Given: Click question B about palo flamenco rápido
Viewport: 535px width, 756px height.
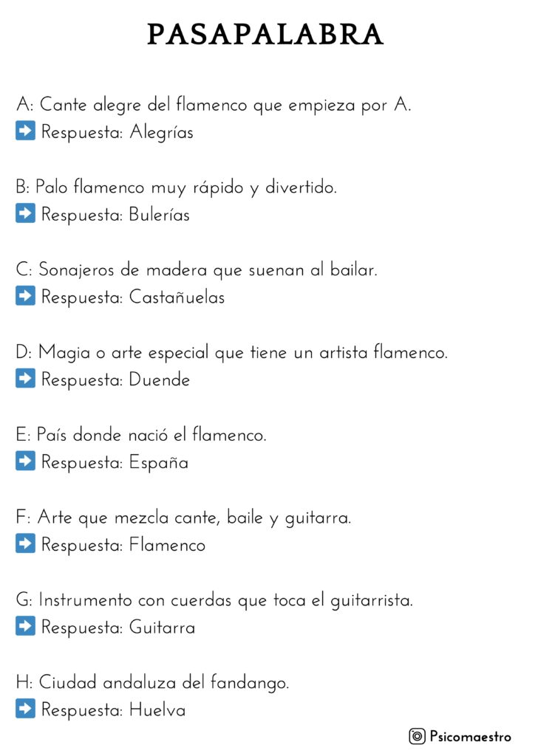Looking at the screenshot, I should click(x=176, y=188).
